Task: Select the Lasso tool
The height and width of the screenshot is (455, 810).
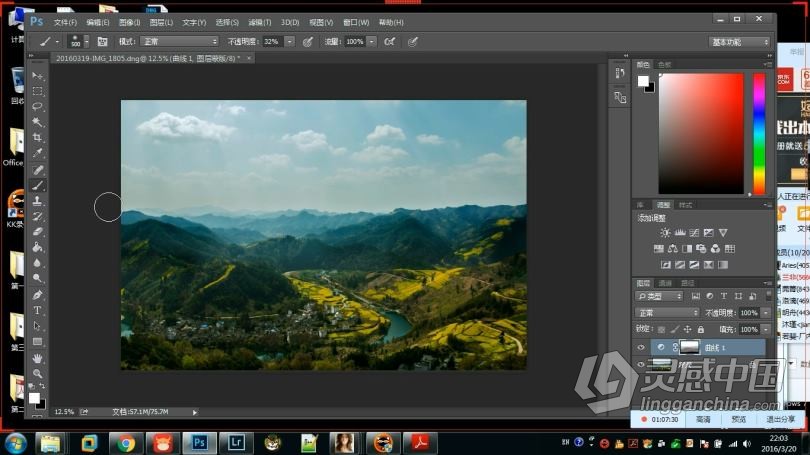Action: point(38,107)
